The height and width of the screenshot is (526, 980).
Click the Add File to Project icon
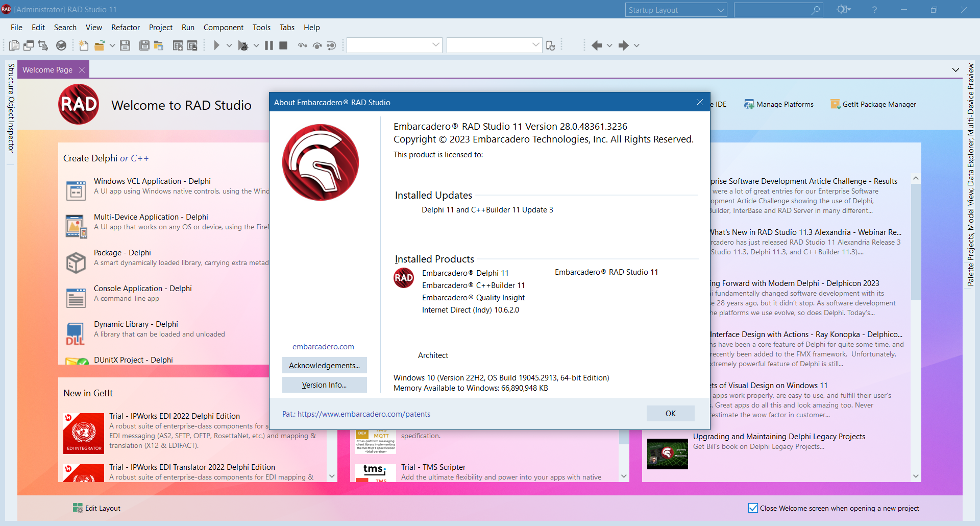point(178,45)
